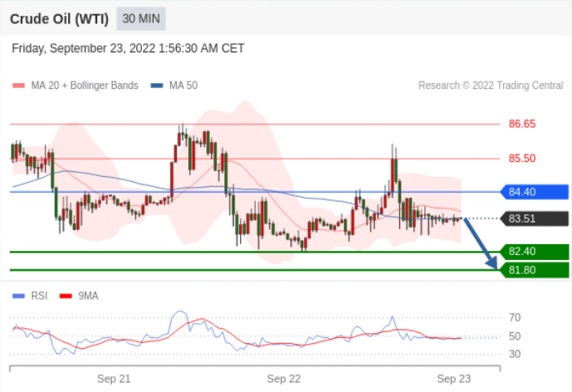Click the Sep 21 date axis label
This screenshot has height=392, width=572.
point(114,379)
